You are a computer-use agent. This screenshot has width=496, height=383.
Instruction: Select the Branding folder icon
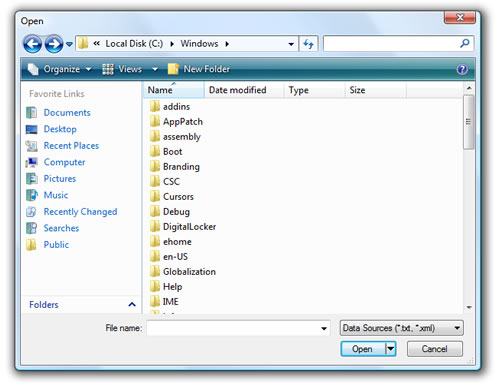click(x=155, y=166)
